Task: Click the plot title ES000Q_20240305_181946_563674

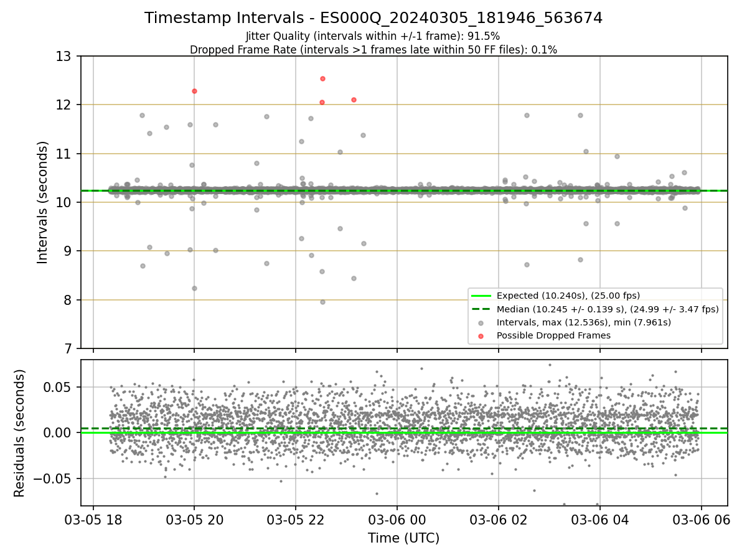Action: (x=374, y=18)
